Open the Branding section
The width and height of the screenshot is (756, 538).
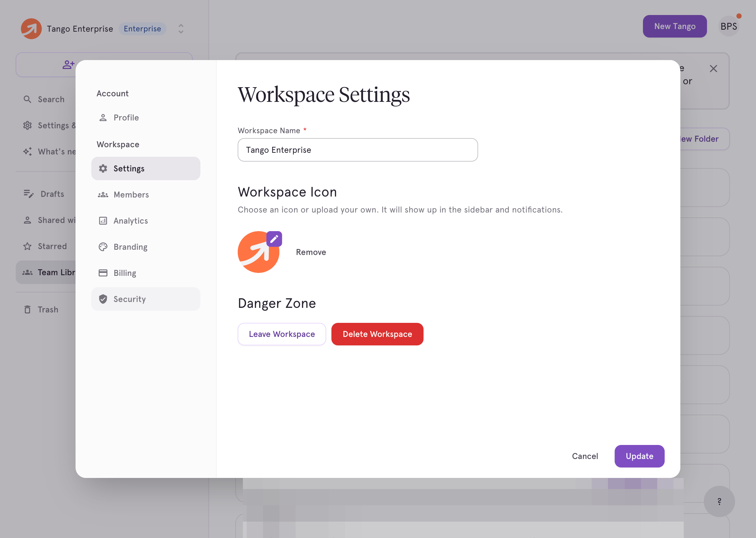pyautogui.click(x=145, y=247)
